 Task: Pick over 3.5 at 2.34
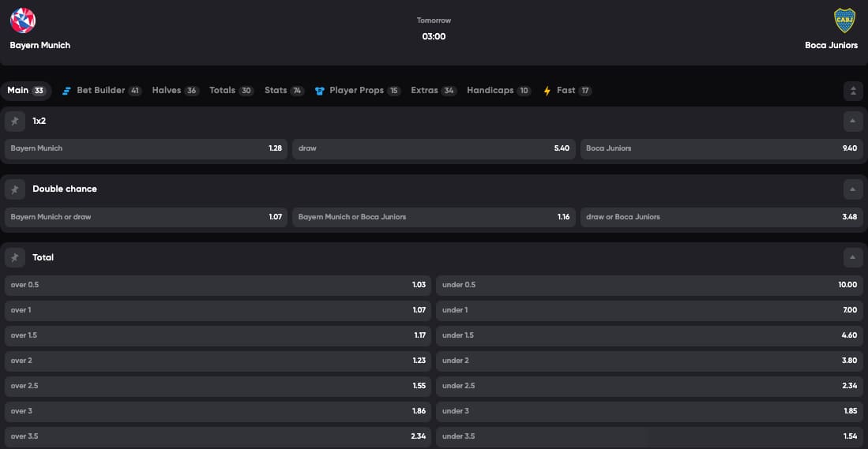(218, 437)
